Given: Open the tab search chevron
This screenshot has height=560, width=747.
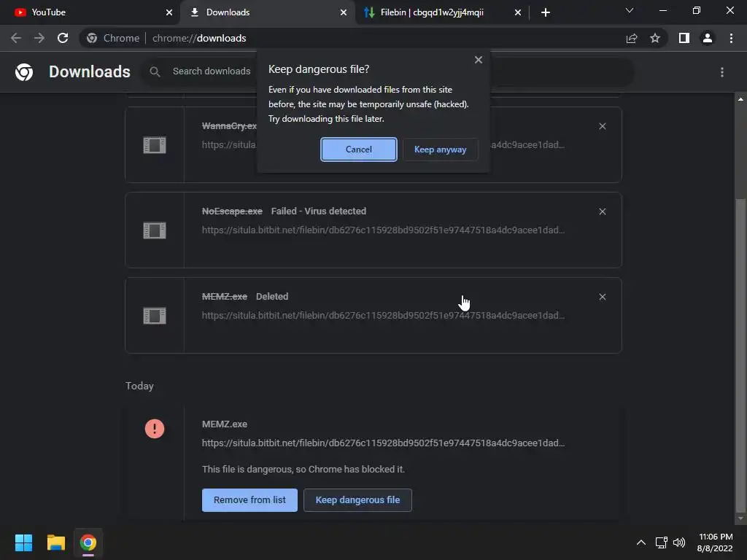Looking at the screenshot, I should pos(630,10).
